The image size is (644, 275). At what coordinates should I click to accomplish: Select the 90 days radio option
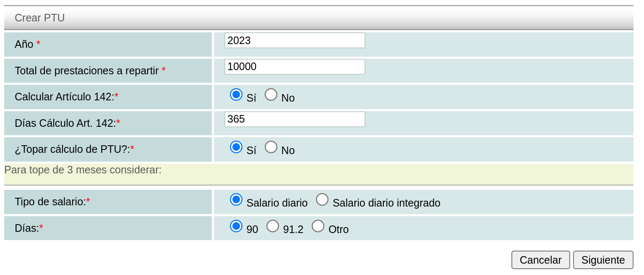pyautogui.click(x=236, y=226)
